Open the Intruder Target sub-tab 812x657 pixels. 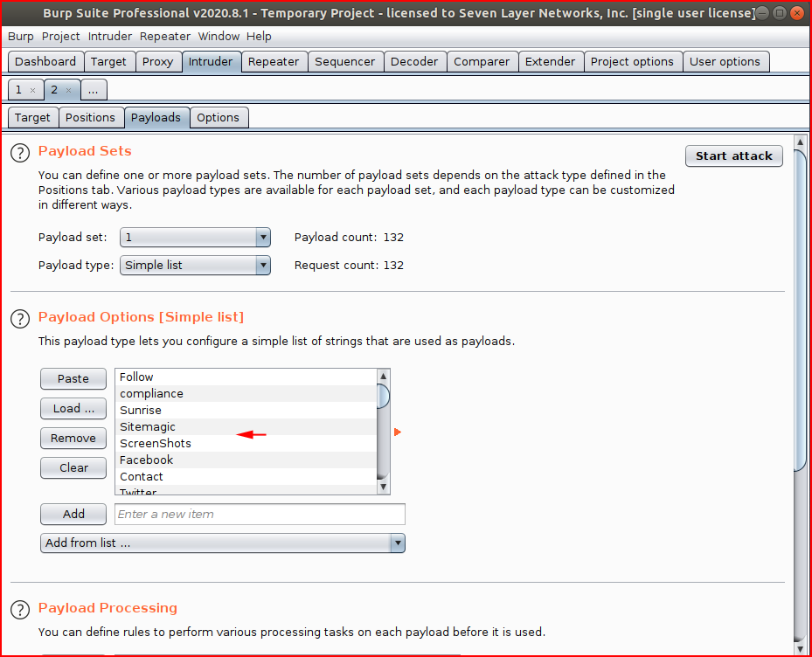coord(32,118)
